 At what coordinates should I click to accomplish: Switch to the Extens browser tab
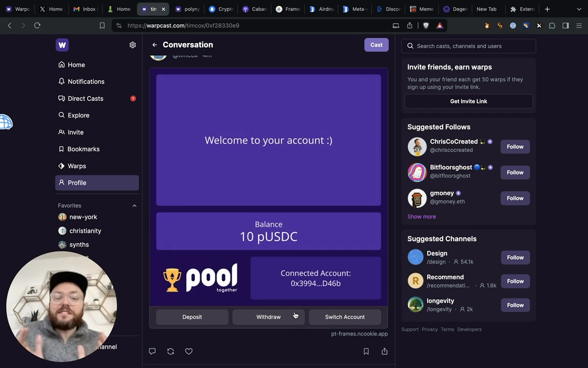(522, 9)
